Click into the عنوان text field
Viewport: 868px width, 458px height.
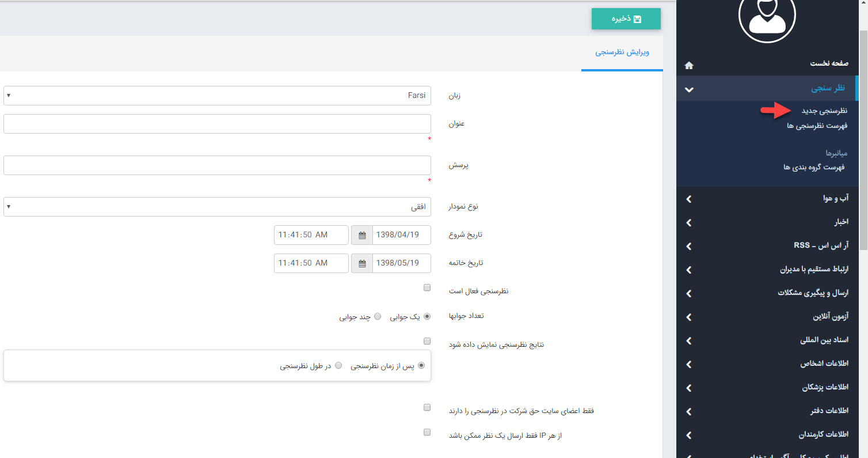click(217, 124)
